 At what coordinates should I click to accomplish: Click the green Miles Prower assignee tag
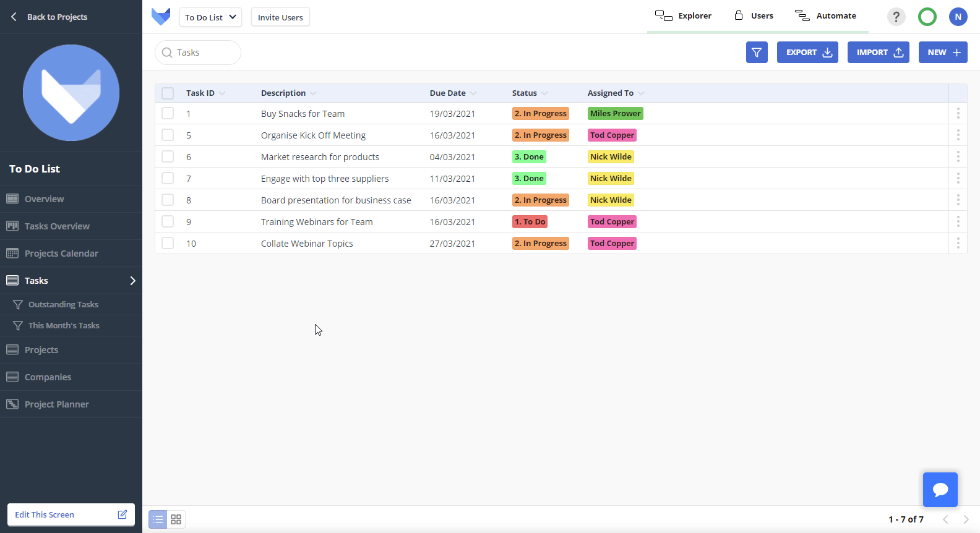(616, 113)
